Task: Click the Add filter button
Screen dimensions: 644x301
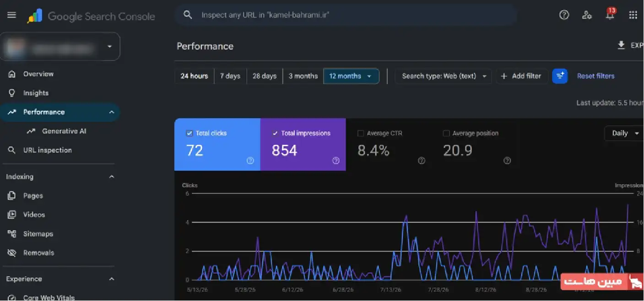Action: (521, 76)
